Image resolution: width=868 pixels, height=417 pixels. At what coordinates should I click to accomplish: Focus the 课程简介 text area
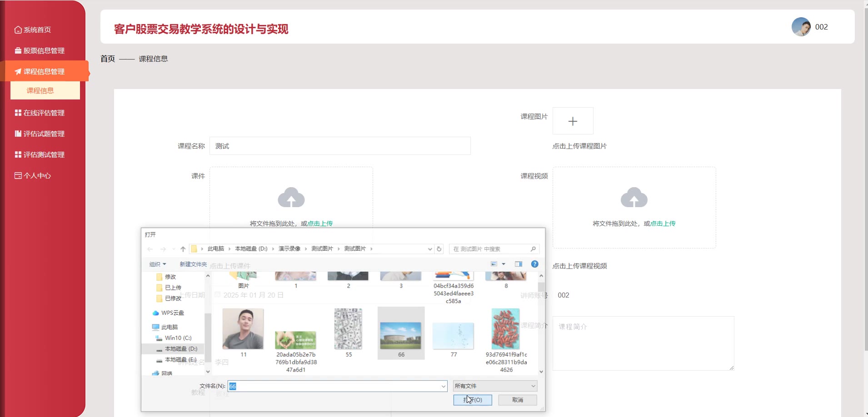643,343
